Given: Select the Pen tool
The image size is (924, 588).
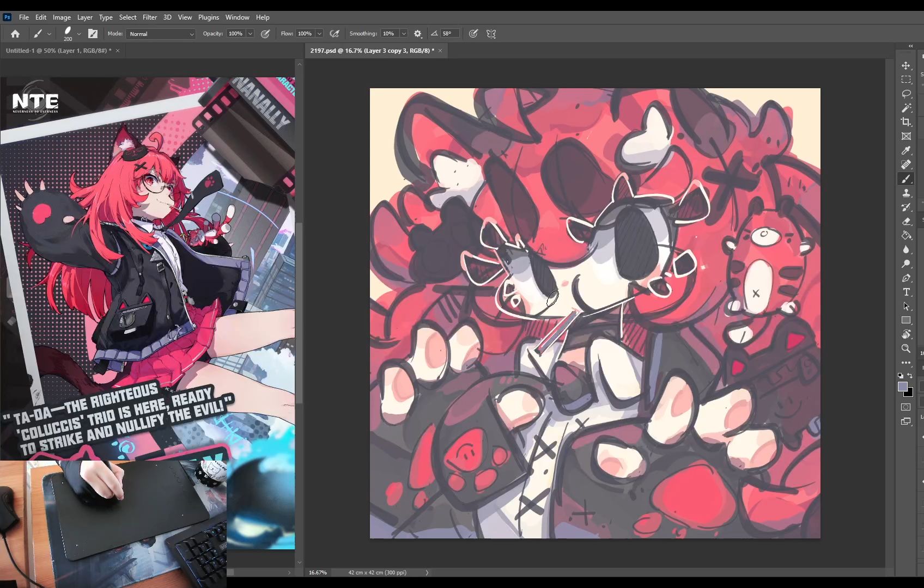Looking at the screenshot, I should pos(906,278).
